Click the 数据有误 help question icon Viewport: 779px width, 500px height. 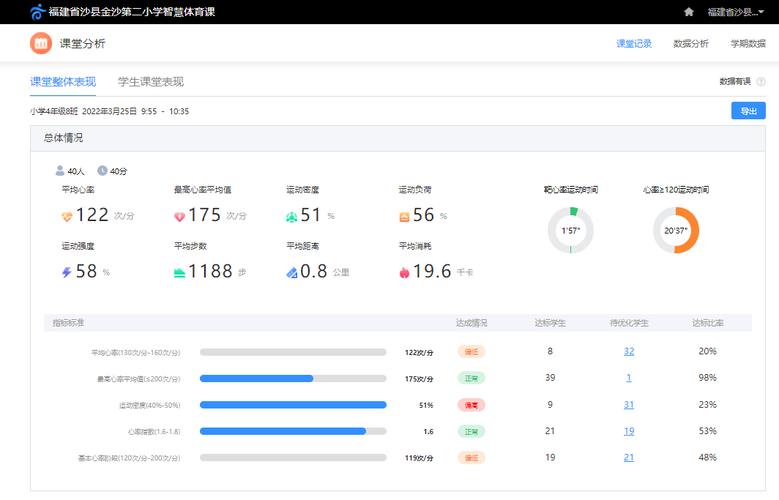[761, 82]
